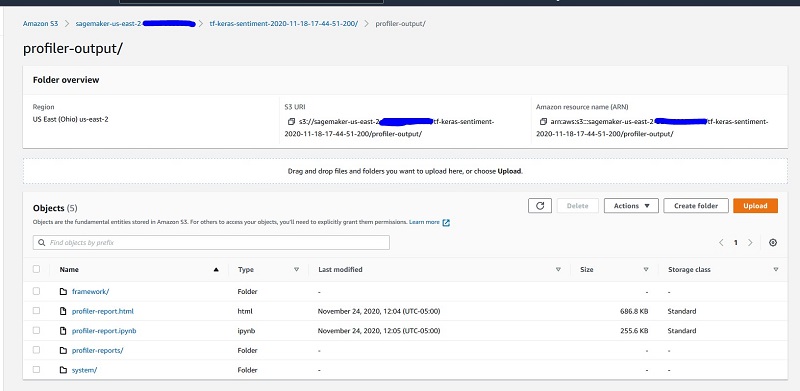The image size is (800, 391).
Task: Click the Name column header
Action: pyautogui.click(x=69, y=270)
